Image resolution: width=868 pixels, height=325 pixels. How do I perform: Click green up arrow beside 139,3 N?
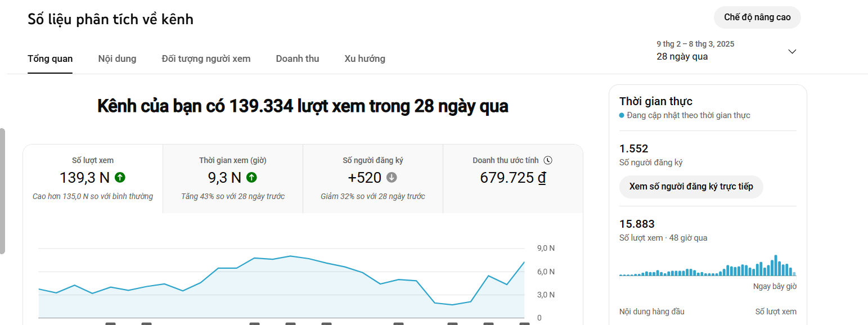tap(120, 178)
